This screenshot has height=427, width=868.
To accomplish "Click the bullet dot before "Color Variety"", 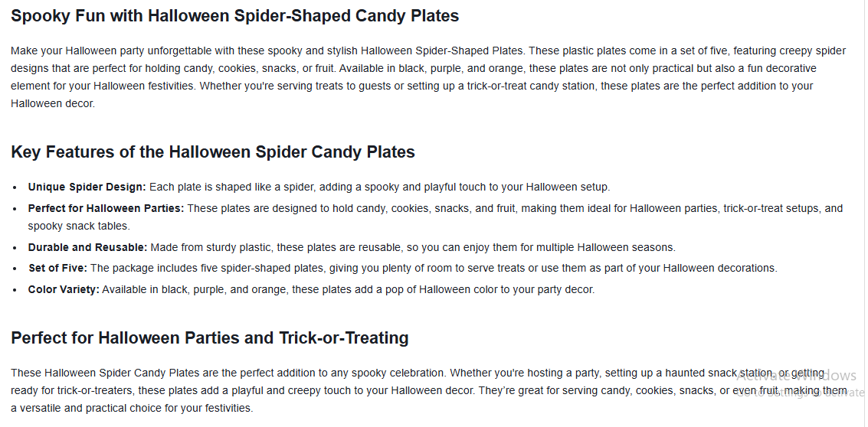I will click(15, 290).
